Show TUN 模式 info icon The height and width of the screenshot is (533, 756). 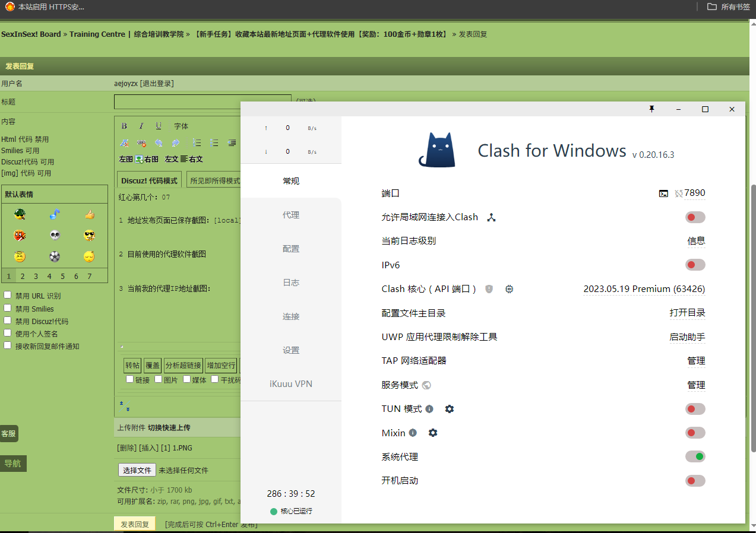coord(429,409)
